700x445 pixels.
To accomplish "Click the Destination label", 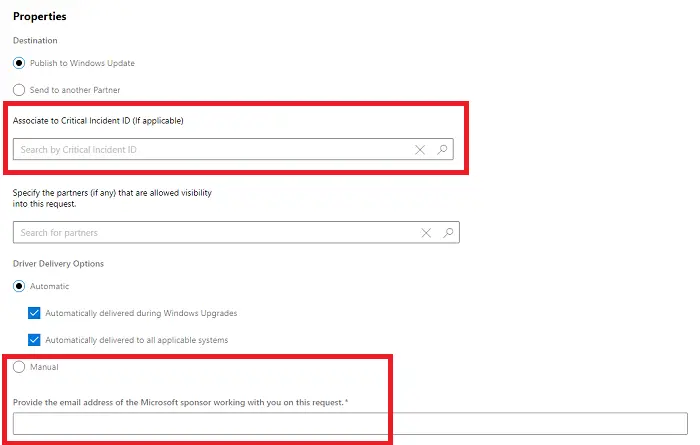I will point(35,41).
